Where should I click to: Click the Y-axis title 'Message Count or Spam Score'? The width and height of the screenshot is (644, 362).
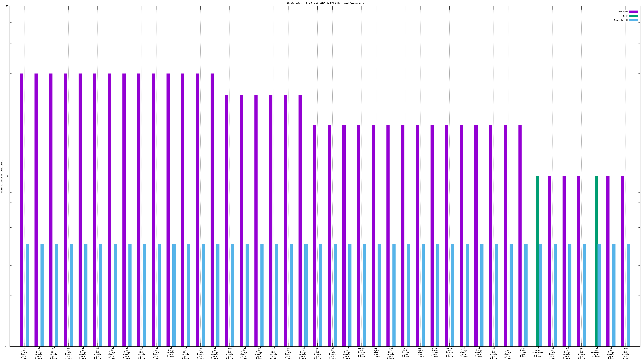(x=2, y=176)
